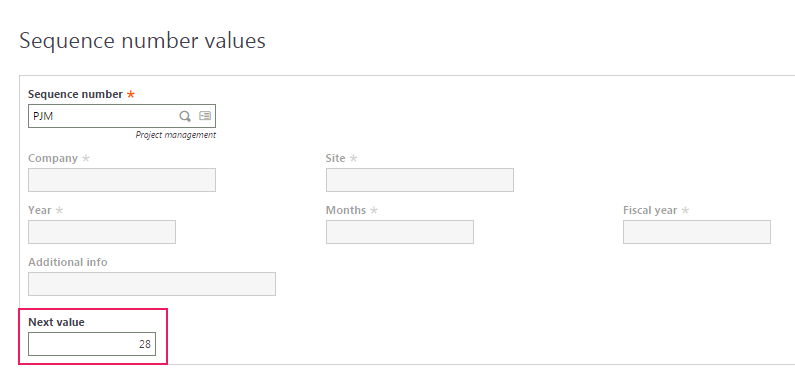The height and width of the screenshot is (375, 795).
Task: Open the Sequence number lookup magnifier
Action: point(185,117)
